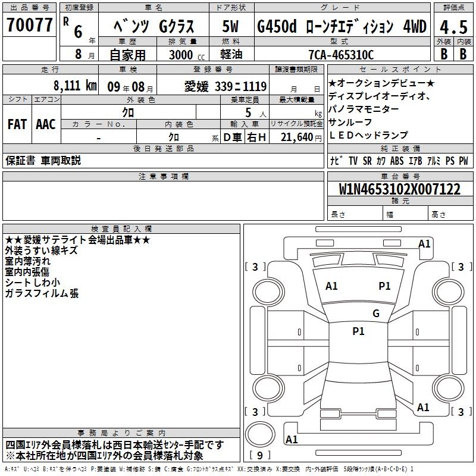The height and width of the screenshot is (476, 476).
Task: Click the 保証書 車両取説 documents entry
Action: click(x=43, y=161)
